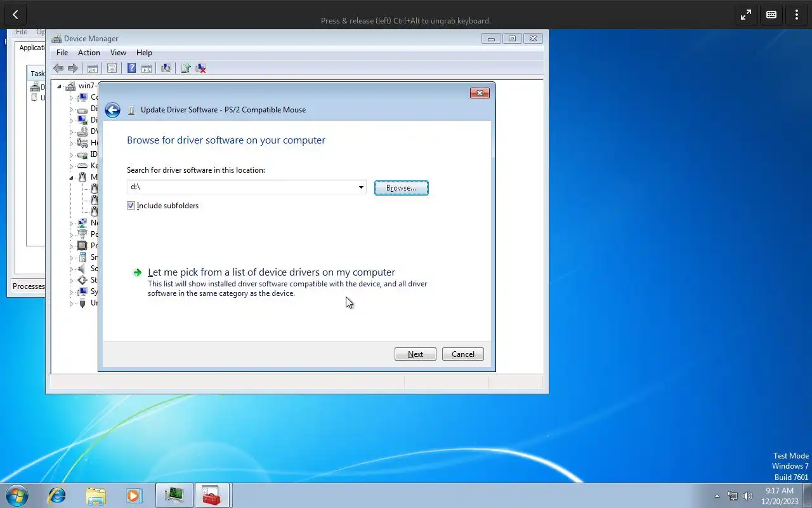812x508 pixels.
Task: Click the Back arrow in Device Manager toolbar
Action: (x=58, y=68)
